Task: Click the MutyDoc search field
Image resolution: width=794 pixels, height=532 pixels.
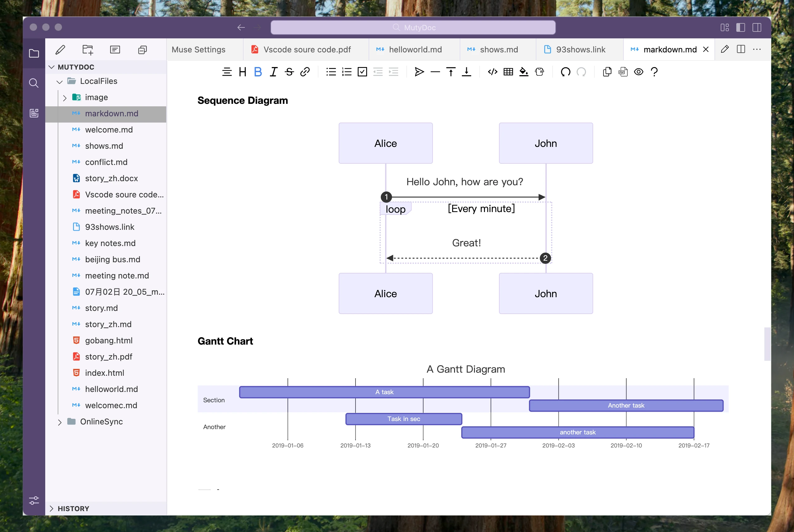Action: point(413,27)
